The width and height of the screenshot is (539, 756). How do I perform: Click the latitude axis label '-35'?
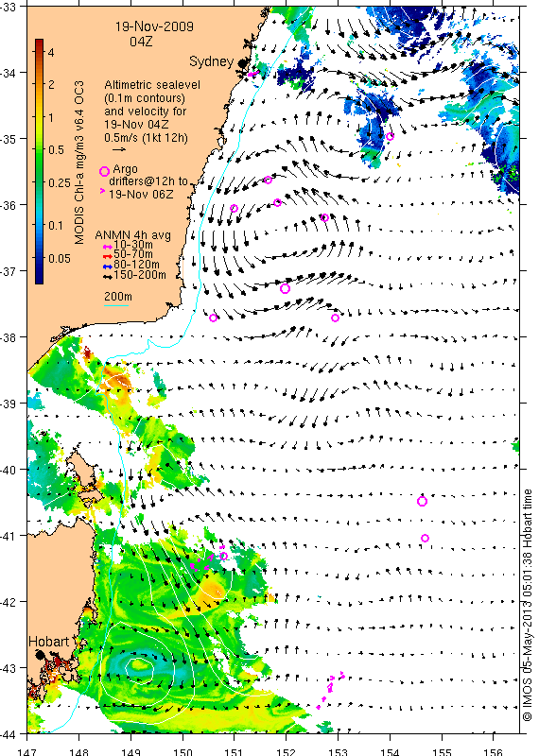(8, 139)
